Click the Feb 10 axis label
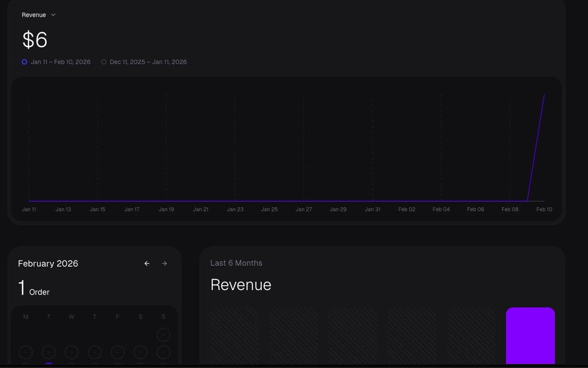 coord(544,209)
